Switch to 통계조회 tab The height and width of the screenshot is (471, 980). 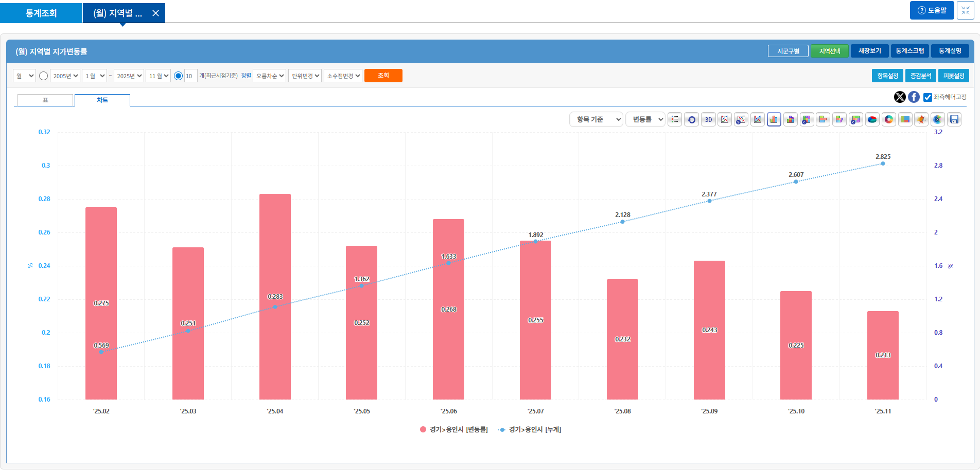[x=41, y=13]
